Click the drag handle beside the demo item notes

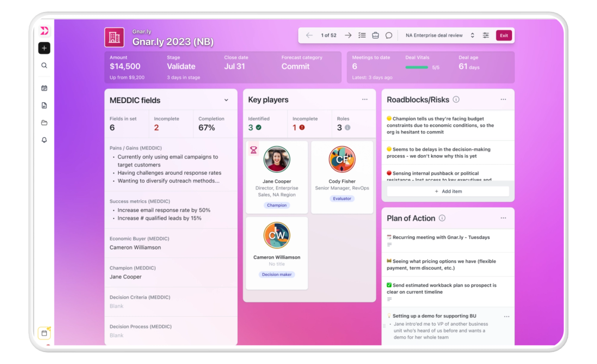pos(384,326)
